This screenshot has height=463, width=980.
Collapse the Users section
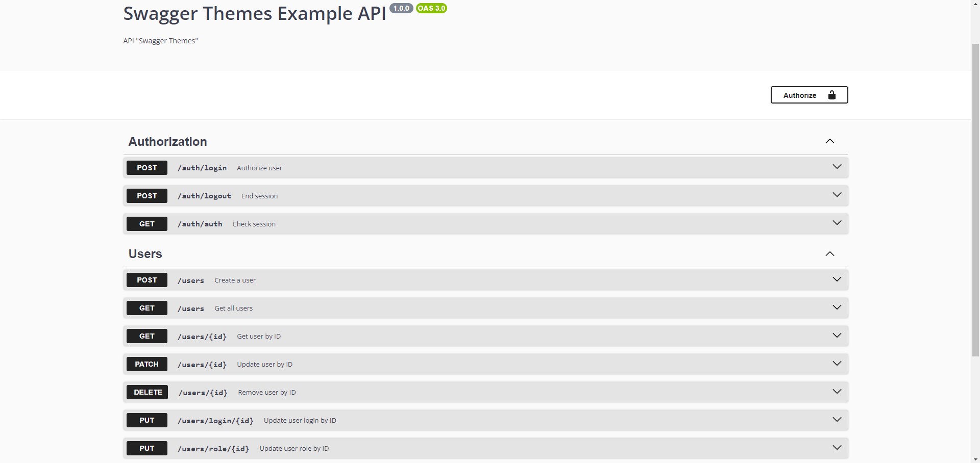(x=830, y=254)
